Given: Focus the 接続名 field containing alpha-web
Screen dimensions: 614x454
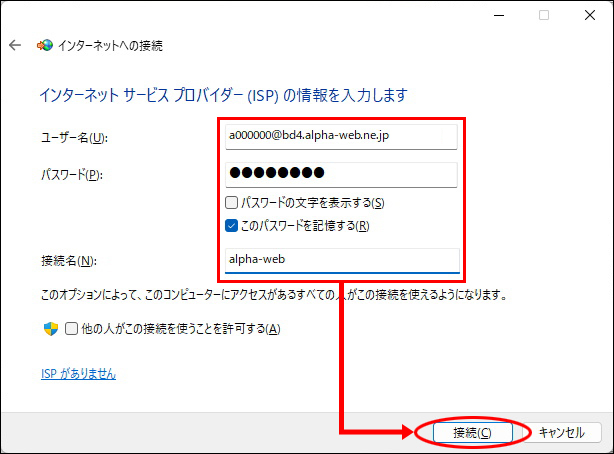Looking at the screenshot, I should [342, 260].
